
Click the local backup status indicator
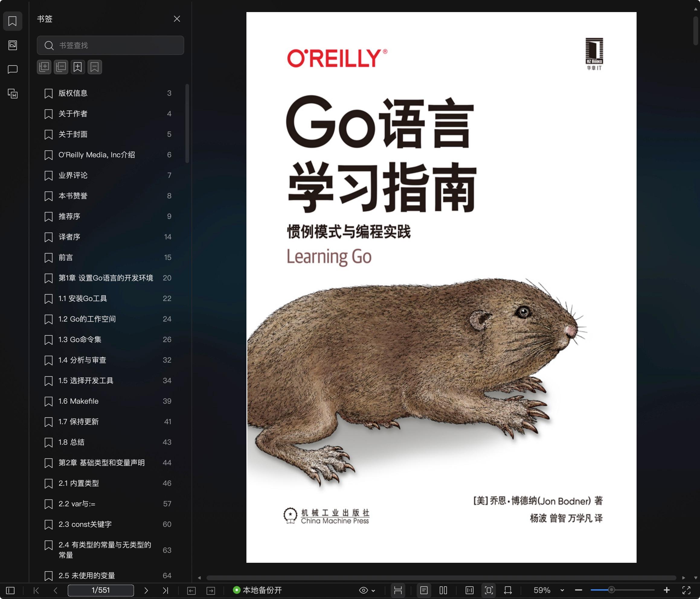pos(257,590)
